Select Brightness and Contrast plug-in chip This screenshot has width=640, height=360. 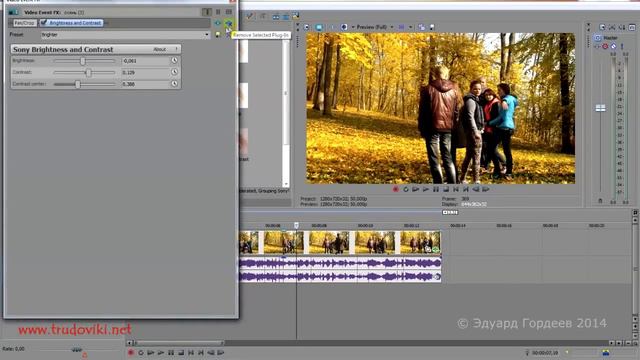click(x=72, y=23)
